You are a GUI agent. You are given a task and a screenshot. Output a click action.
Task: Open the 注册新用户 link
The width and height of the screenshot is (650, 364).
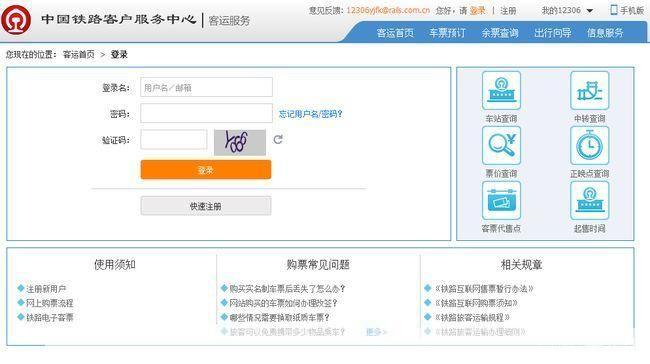pyautogui.click(x=46, y=289)
